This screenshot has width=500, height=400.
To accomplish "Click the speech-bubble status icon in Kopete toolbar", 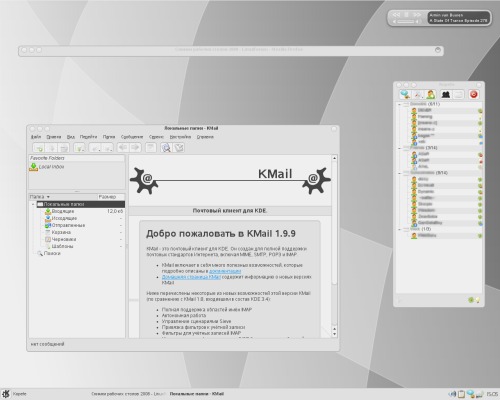I will (405, 95).
